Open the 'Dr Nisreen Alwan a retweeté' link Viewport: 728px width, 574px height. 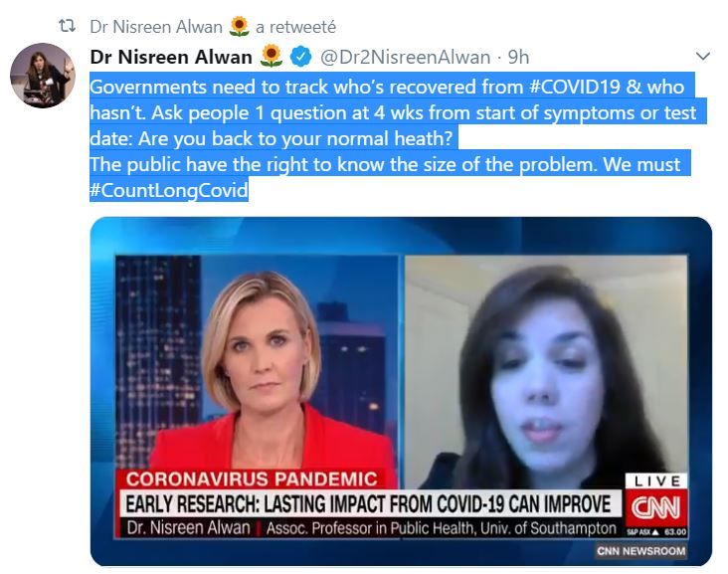click(x=213, y=27)
